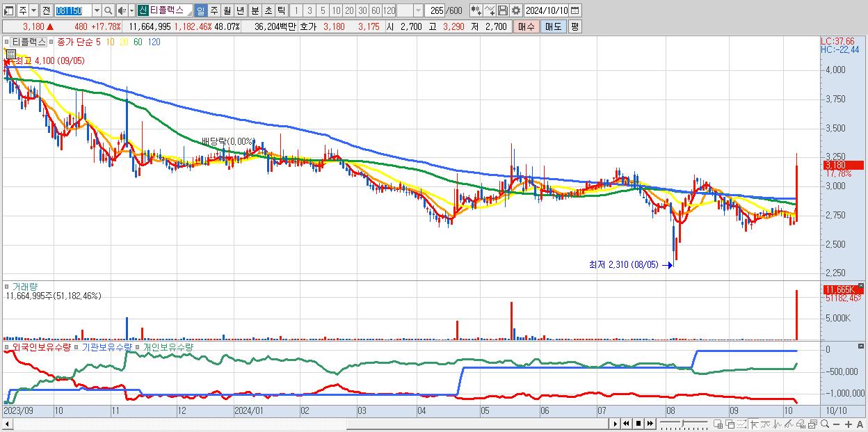This screenshot has width=868, height=432.
Task: Click the stop button in bottom bar
Action: (x=638, y=424)
